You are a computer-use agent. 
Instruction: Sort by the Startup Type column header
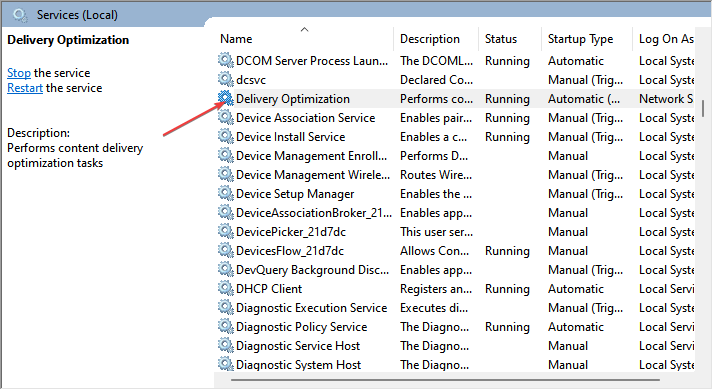[580, 39]
